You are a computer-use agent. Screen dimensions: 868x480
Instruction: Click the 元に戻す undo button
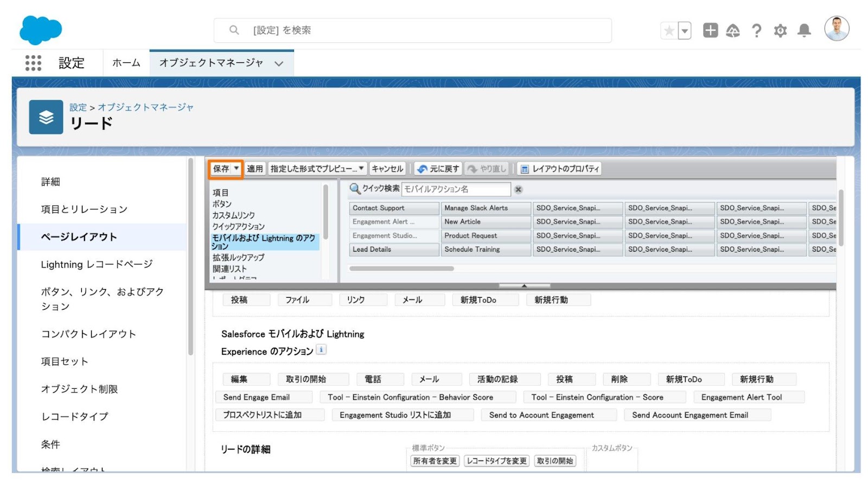tap(438, 169)
